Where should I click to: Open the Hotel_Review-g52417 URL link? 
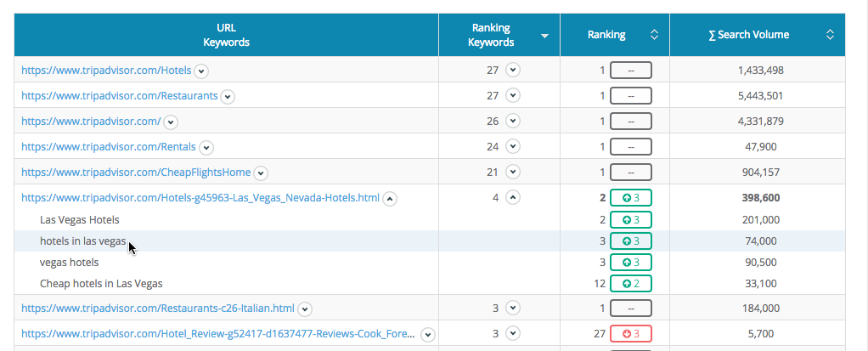coord(218,333)
